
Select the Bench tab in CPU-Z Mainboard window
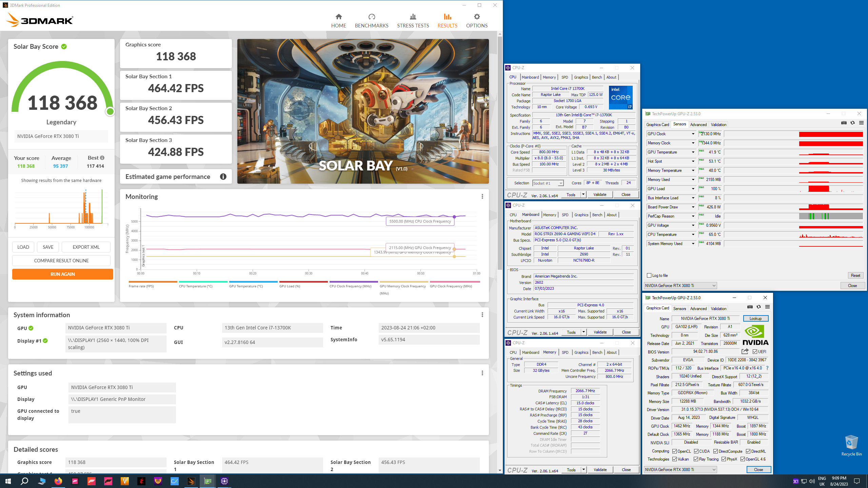point(597,215)
